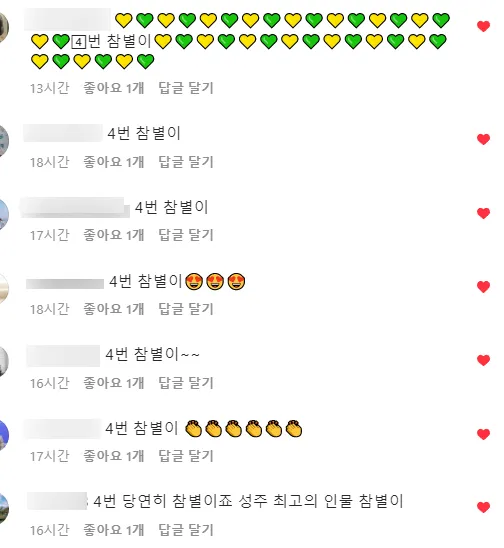Image resolution: width=504 pixels, height=548 pixels.
Task: View likes on the 13시간 comment
Action: pyautogui.click(x=114, y=88)
